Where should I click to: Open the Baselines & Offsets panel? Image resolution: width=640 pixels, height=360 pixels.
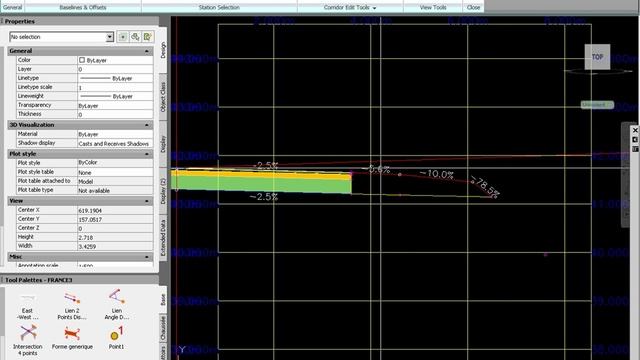pyautogui.click(x=83, y=7)
